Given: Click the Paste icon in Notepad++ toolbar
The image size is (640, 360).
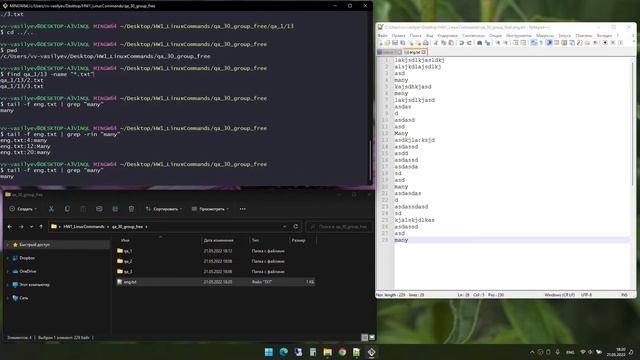Looking at the screenshot, I should [451, 42].
